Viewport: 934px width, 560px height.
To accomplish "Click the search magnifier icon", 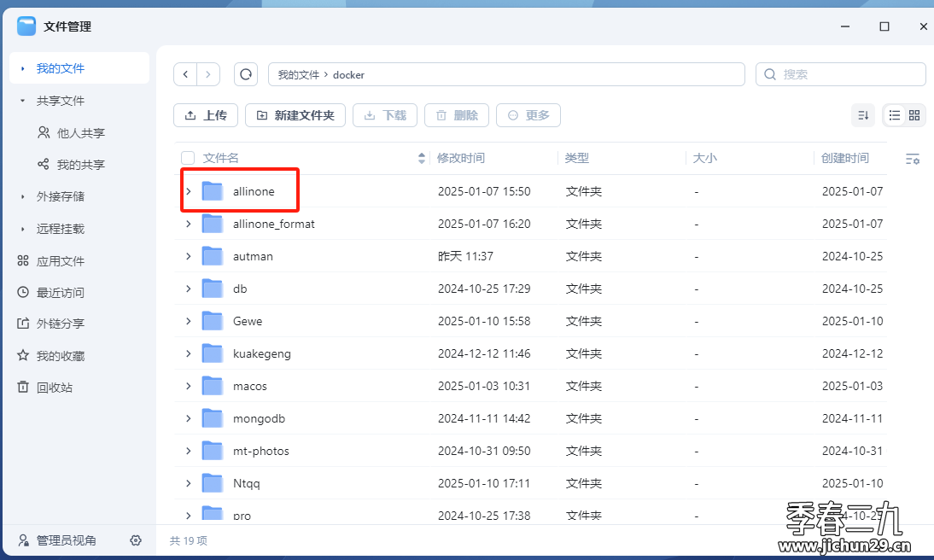I will point(769,74).
